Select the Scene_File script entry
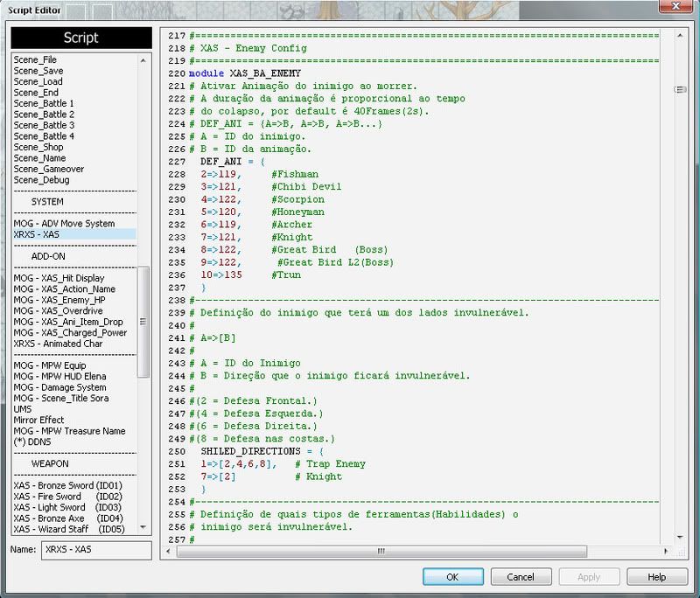 (35, 59)
